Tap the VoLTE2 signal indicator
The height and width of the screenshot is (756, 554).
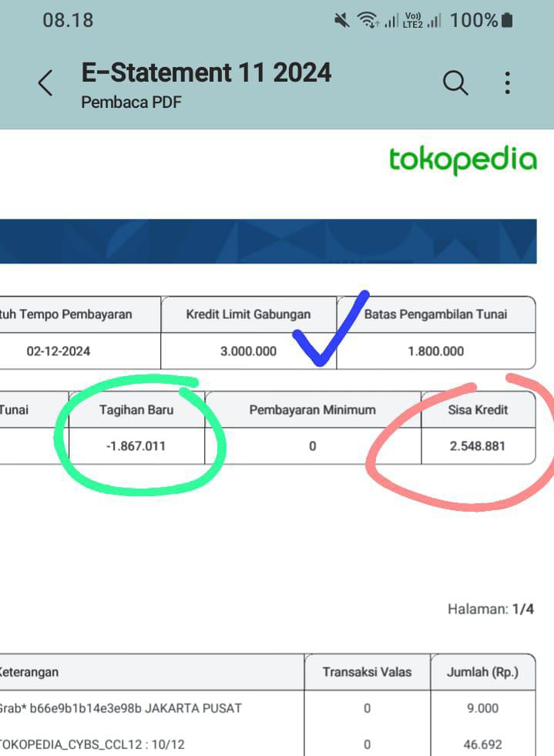[413, 20]
